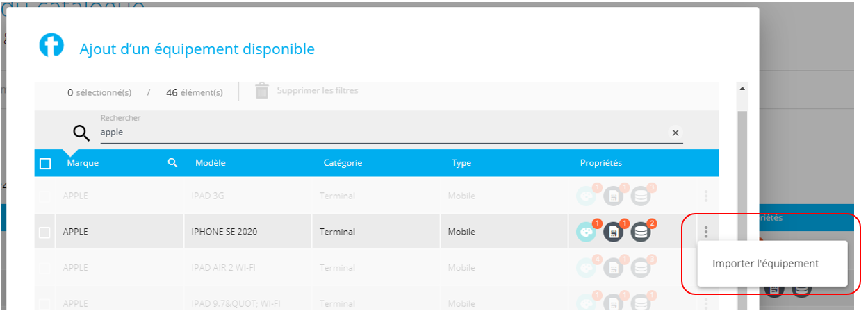Viewport: 868px width, 313px height.
Task: Check the IPHONE SE 2020 row checkbox
Action: (x=44, y=232)
